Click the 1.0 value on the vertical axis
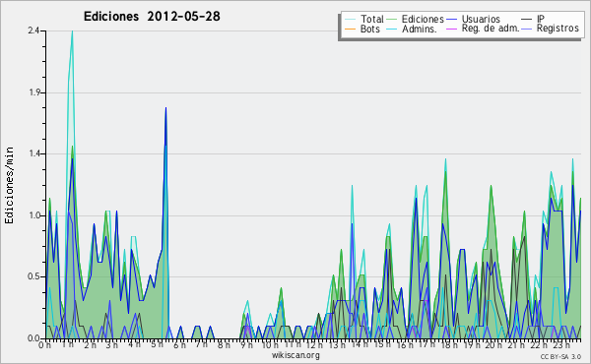Screen dimensions: 591x364 coord(33,215)
